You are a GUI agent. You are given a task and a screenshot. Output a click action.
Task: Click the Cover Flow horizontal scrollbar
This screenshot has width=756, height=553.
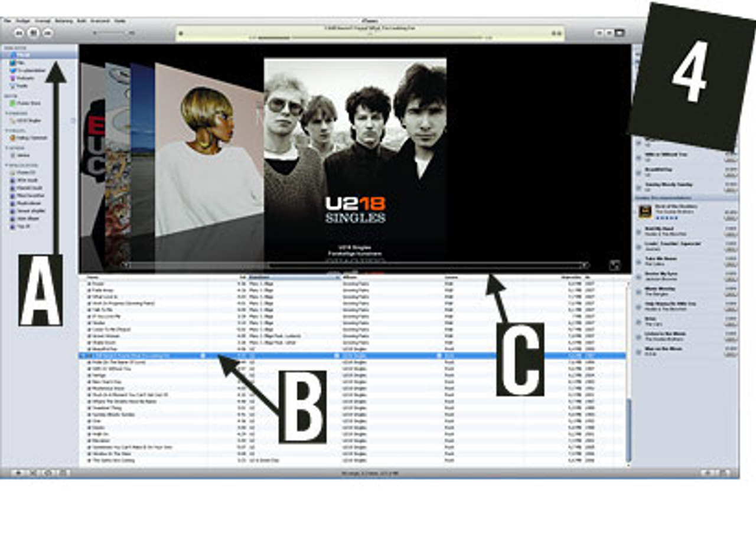tap(357, 265)
